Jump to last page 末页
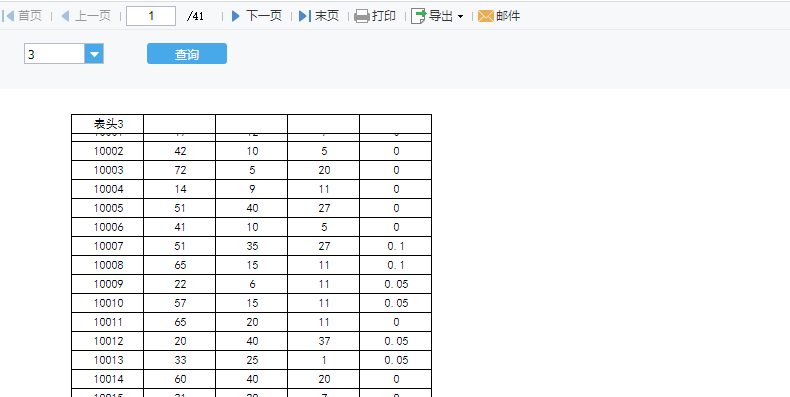Image resolution: width=790 pixels, height=397 pixels. tap(319, 16)
